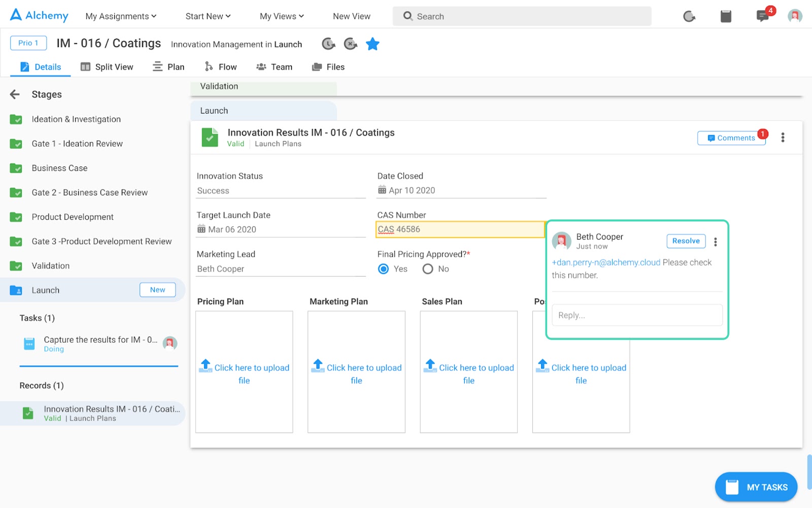Click the dan.perry mention link
The image size is (812, 508).
[x=606, y=263]
